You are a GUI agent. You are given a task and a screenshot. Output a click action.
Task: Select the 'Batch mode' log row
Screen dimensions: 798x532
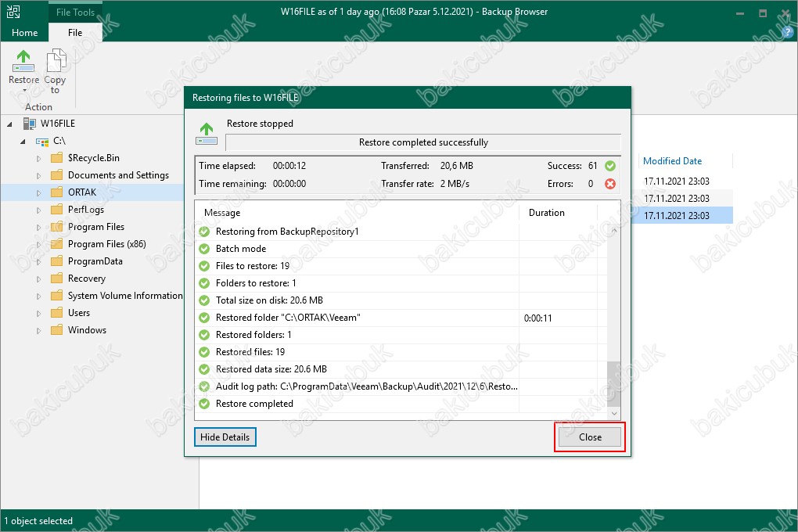coord(401,249)
